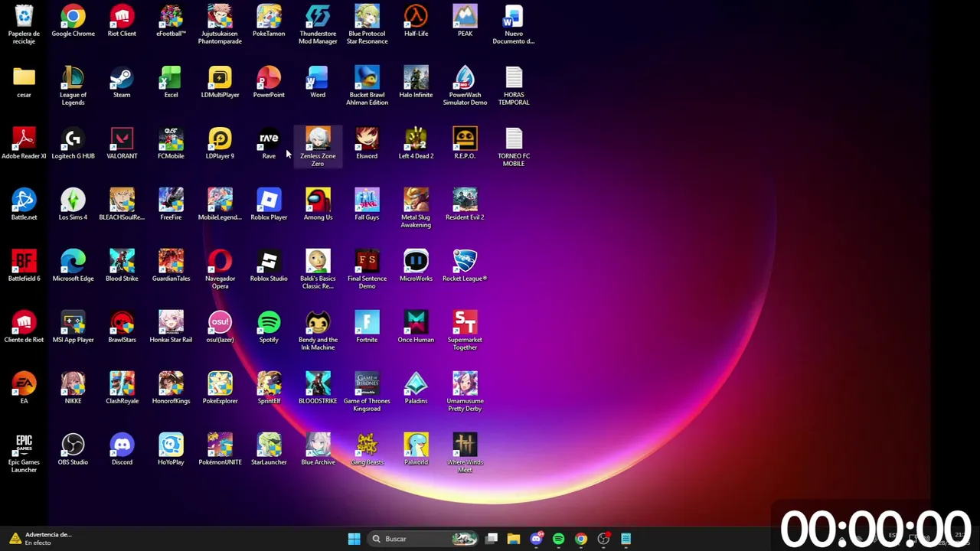Click the Rocket League desktop icon
This screenshot has width=980, height=551.
tap(465, 266)
